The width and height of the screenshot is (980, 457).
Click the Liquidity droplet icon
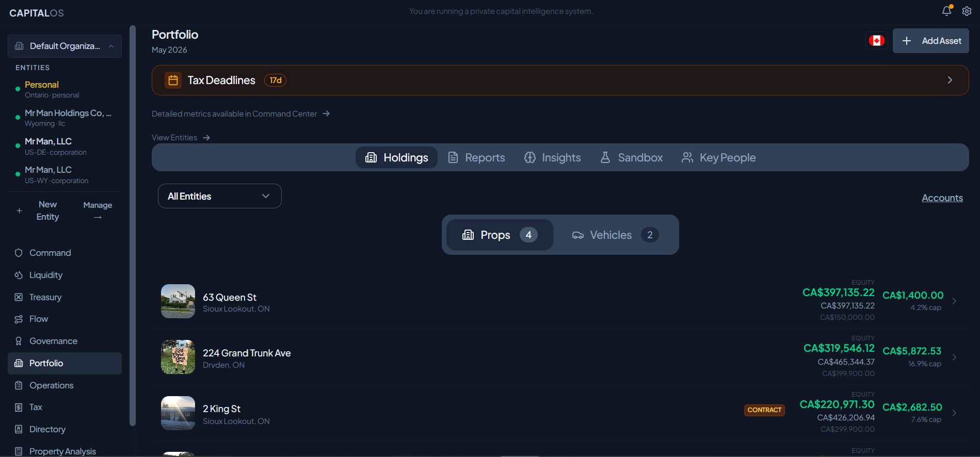19,275
